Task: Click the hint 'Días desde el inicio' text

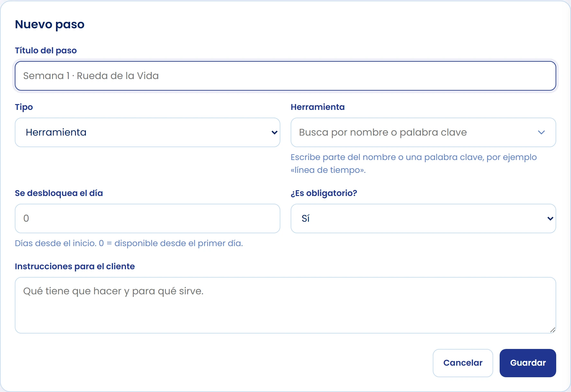Action: click(x=129, y=243)
